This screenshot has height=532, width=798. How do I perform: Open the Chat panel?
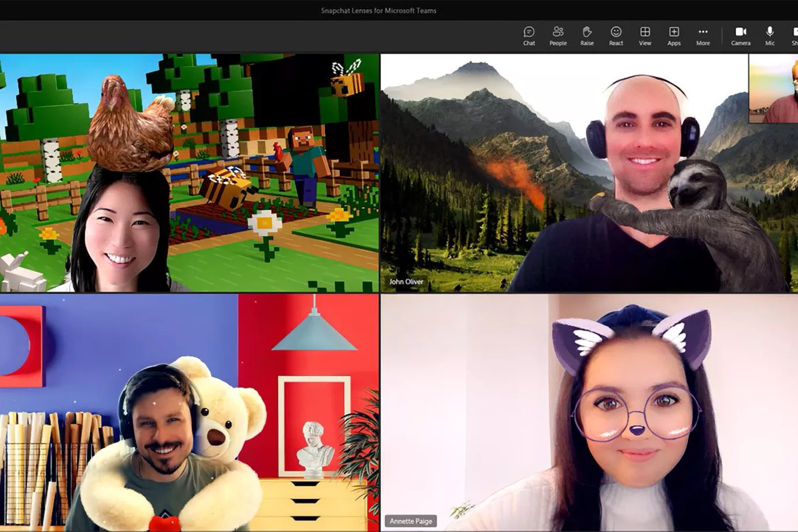click(x=529, y=36)
